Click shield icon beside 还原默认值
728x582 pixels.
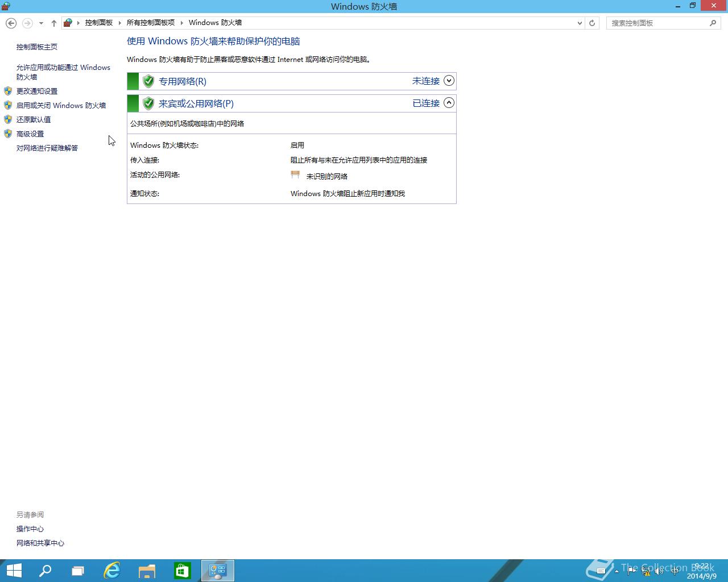[x=8, y=119]
